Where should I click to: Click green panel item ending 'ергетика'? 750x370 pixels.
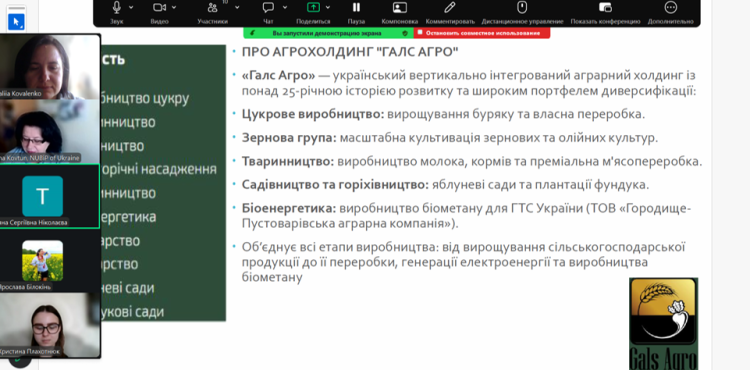point(129,217)
